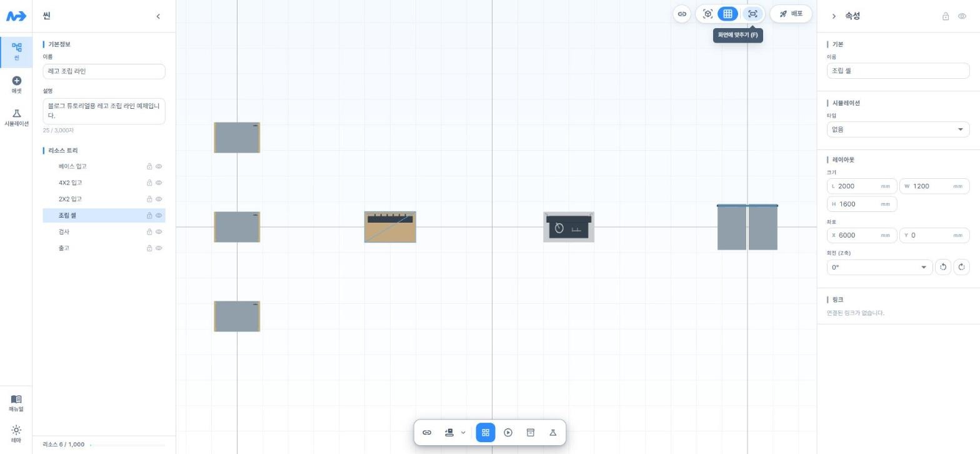The width and height of the screenshot is (980, 454).
Task: Toggle the 2D grid view button
Action: click(x=727, y=14)
